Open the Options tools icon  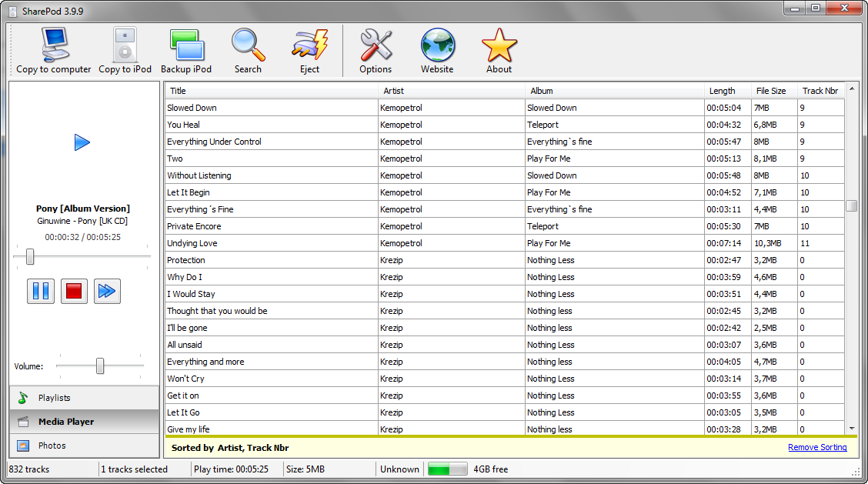pyautogui.click(x=376, y=45)
